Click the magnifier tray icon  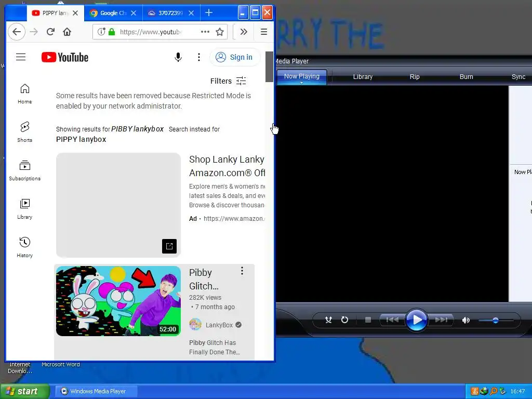coord(494,391)
